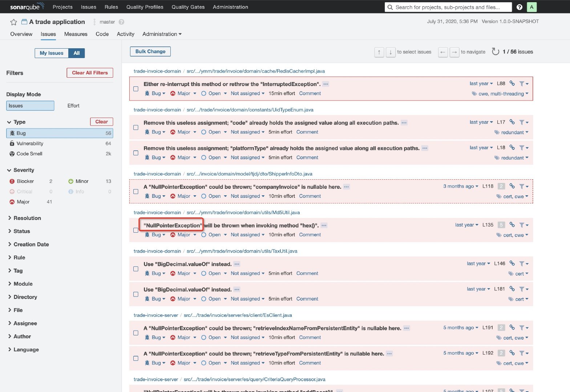Click Clear All Filters button

tap(90, 73)
